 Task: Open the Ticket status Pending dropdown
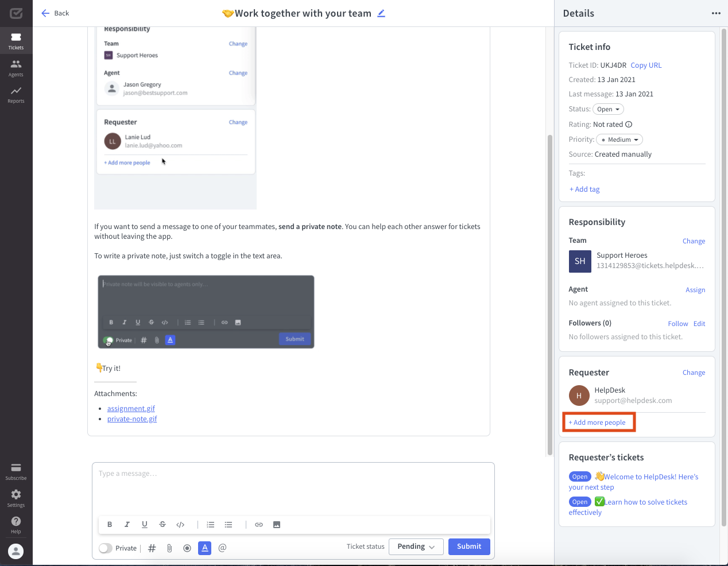[x=416, y=546]
